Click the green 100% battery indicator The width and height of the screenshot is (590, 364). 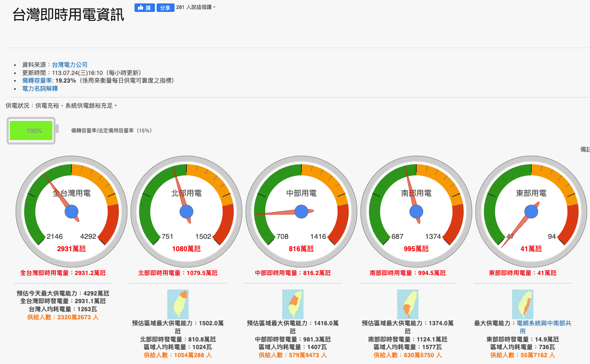click(x=32, y=131)
